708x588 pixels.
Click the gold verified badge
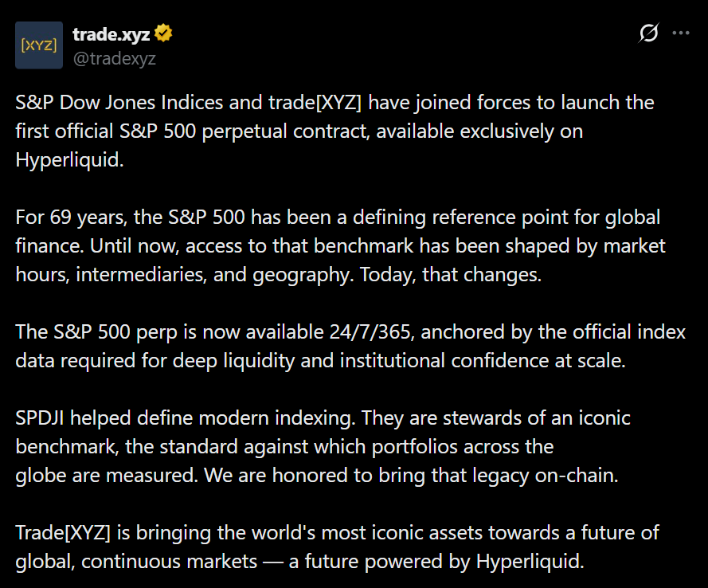(x=164, y=34)
